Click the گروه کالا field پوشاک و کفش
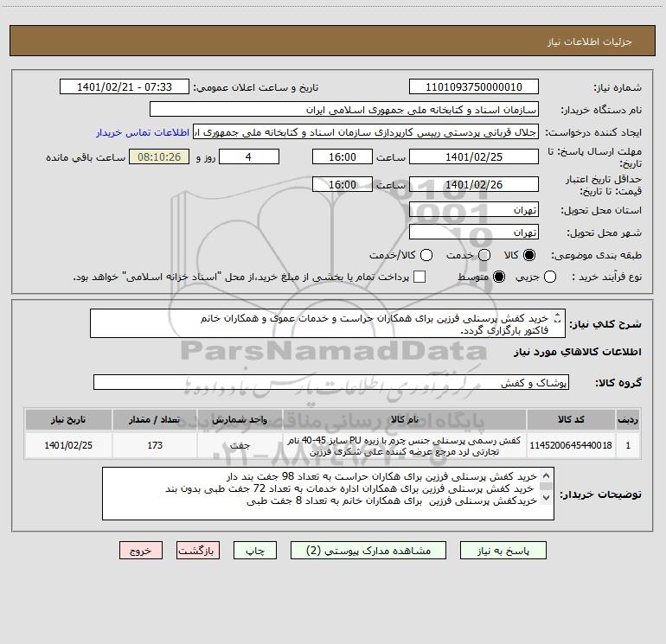The width and height of the screenshot is (666, 644). [x=331, y=382]
